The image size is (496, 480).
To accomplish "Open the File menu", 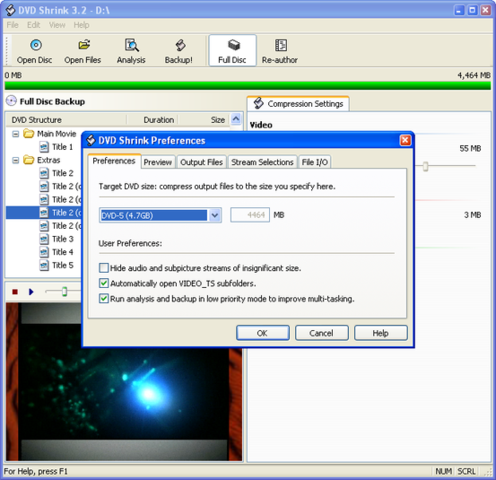I will pyautogui.click(x=13, y=25).
